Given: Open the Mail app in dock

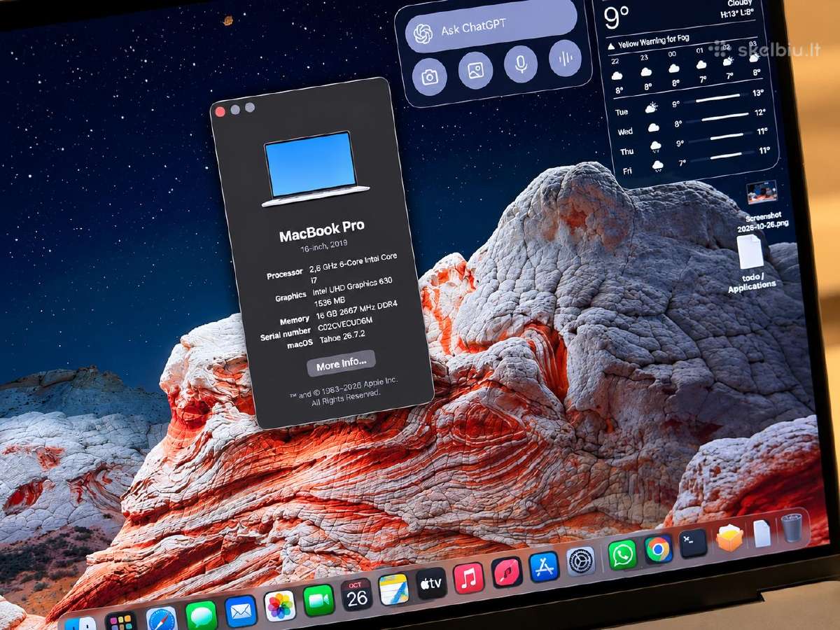Looking at the screenshot, I should (241, 611).
